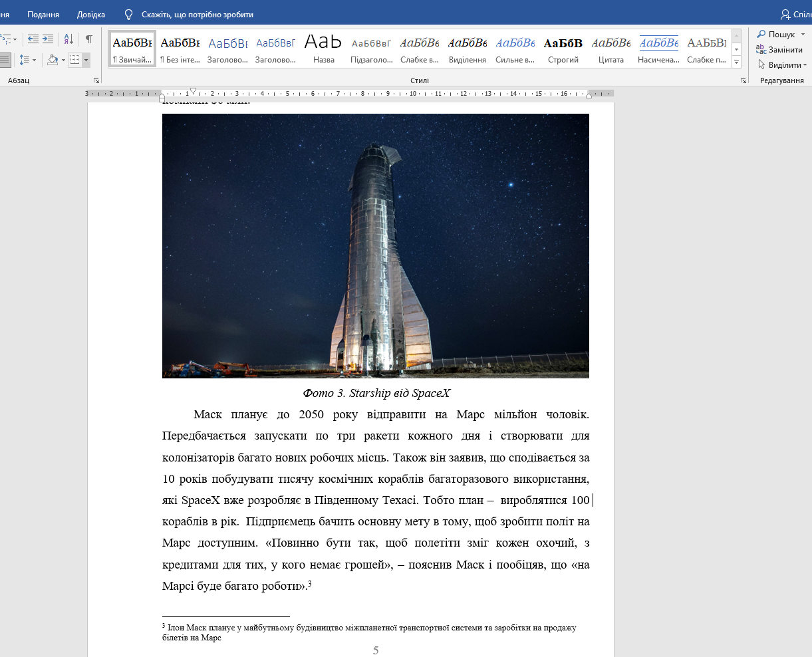Click the 'Скажіть, що потрібно зробити' search box
Screen dimensions: 812x657
tap(197, 15)
